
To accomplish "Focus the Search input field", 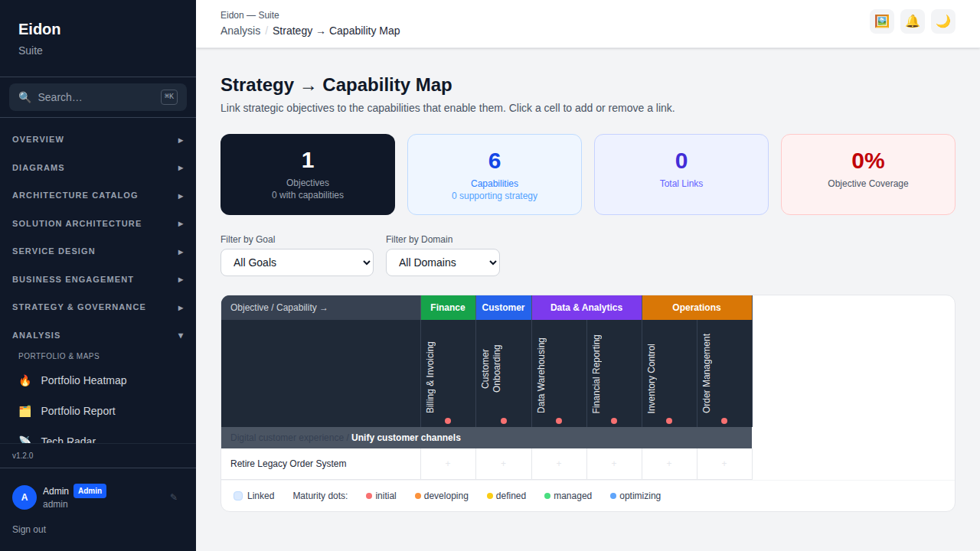I will coord(98,97).
